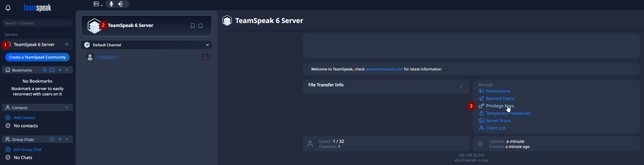Bookmark the TeamSpeak 6 Server
The image size is (644, 165).
point(192,26)
